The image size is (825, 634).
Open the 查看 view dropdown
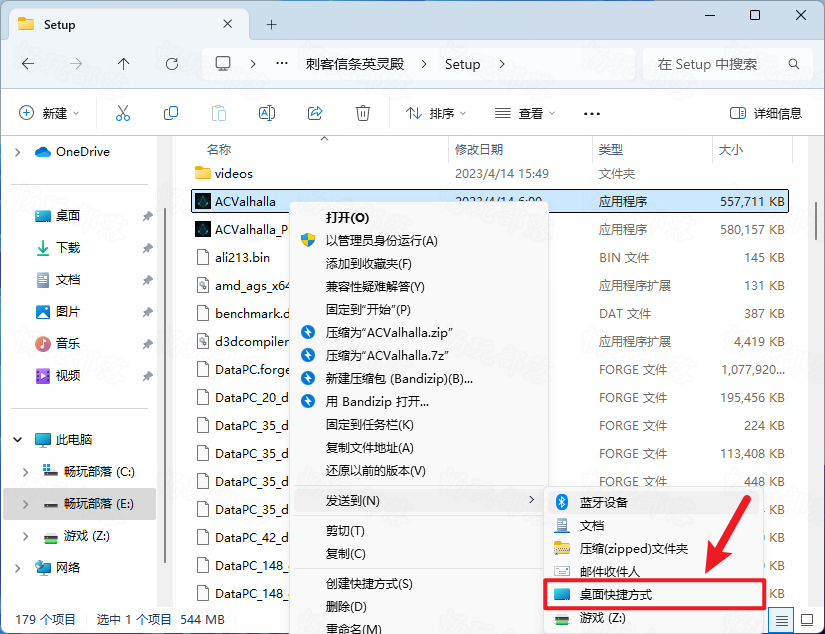click(x=525, y=114)
